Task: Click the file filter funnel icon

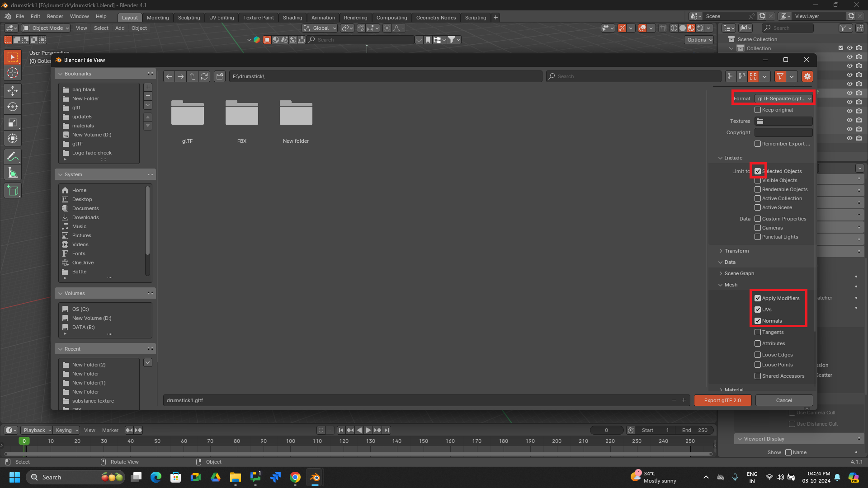Action: (x=780, y=76)
